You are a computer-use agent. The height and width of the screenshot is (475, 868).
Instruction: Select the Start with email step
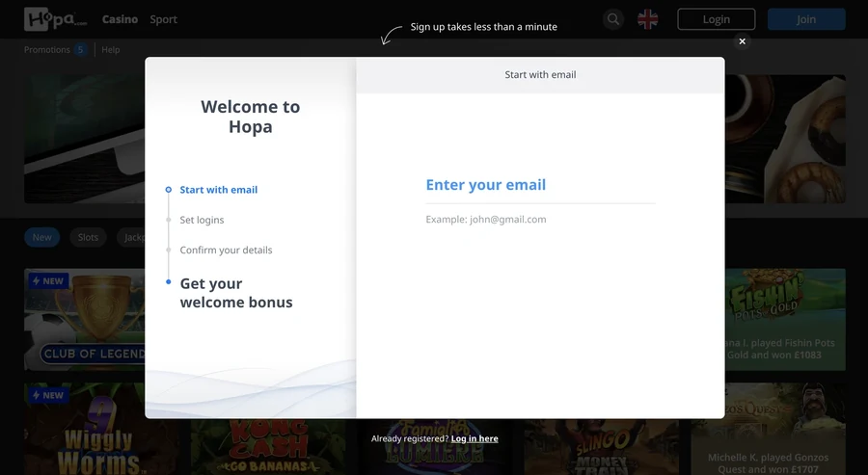pyautogui.click(x=219, y=190)
